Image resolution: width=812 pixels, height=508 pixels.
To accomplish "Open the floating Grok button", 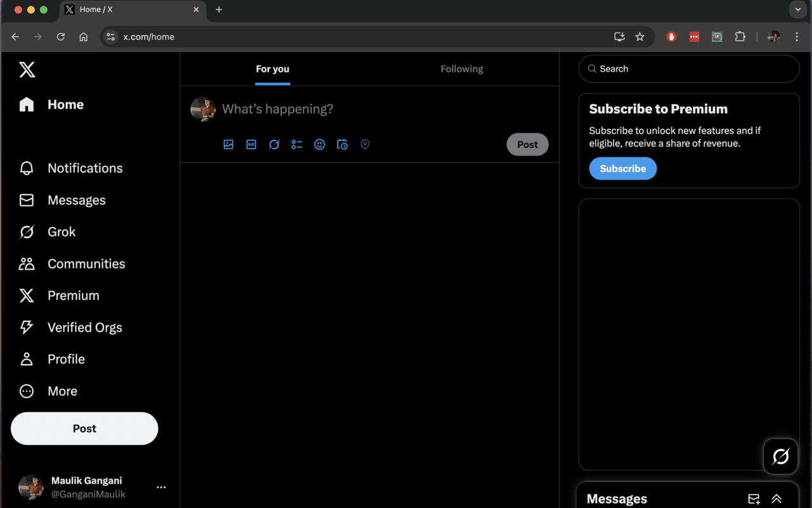I will (x=780, y=456).
